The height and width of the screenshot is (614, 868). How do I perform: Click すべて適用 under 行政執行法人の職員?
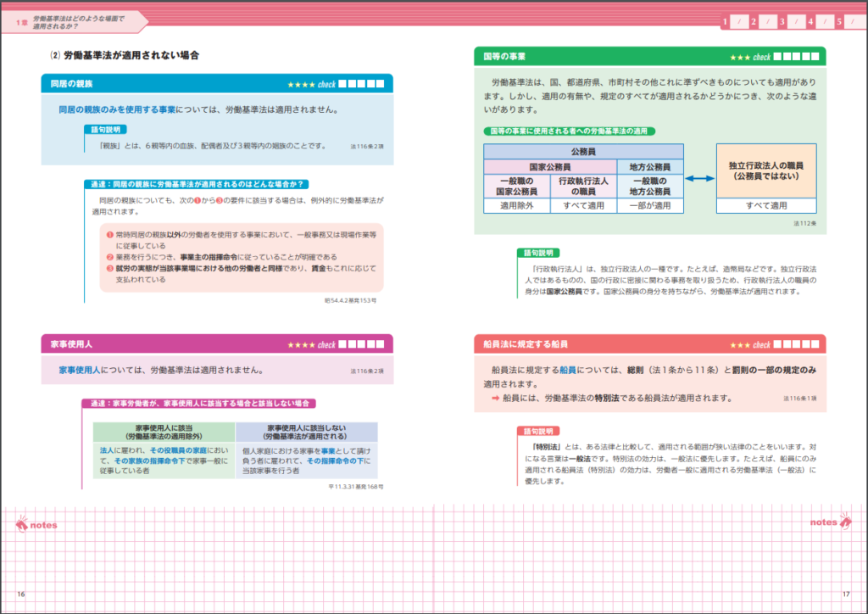[x=583, y=205]
